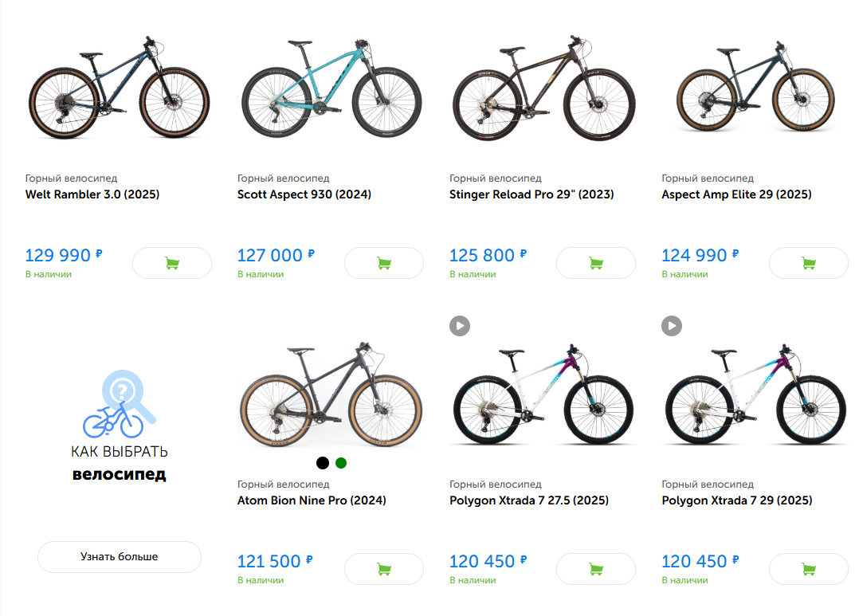
Task: Add Welt Rambler 3.0 to cart
Action: pos(171,263)
